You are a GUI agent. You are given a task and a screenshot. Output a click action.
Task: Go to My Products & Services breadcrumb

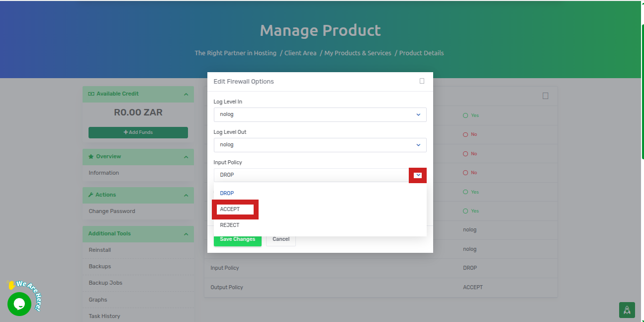(358, 53)
